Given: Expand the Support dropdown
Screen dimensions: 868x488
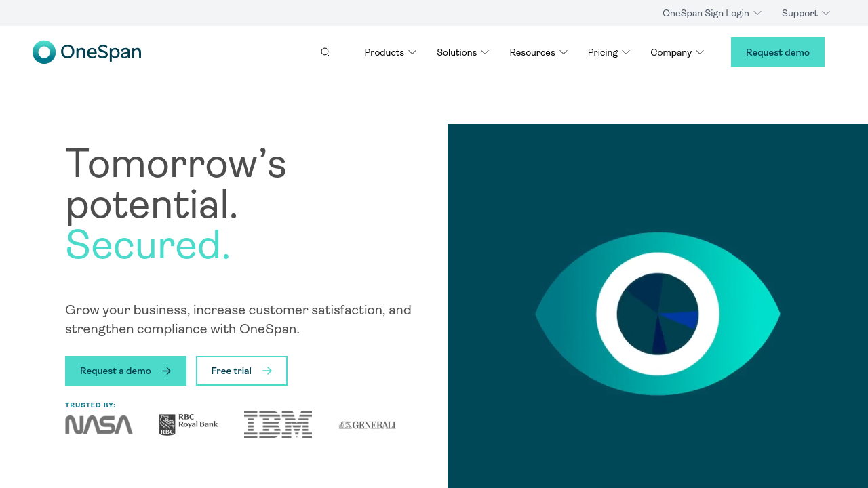Looking at the screenshot, I should (x=805, y=13).
